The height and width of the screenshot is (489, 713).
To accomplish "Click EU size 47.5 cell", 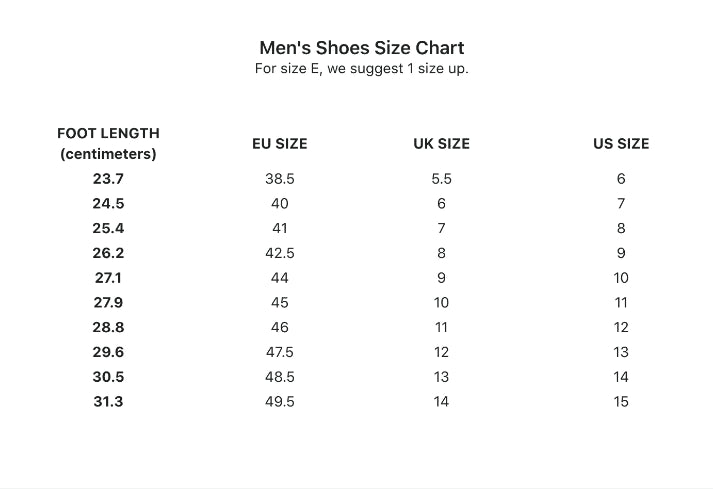I will pos(280,352).
